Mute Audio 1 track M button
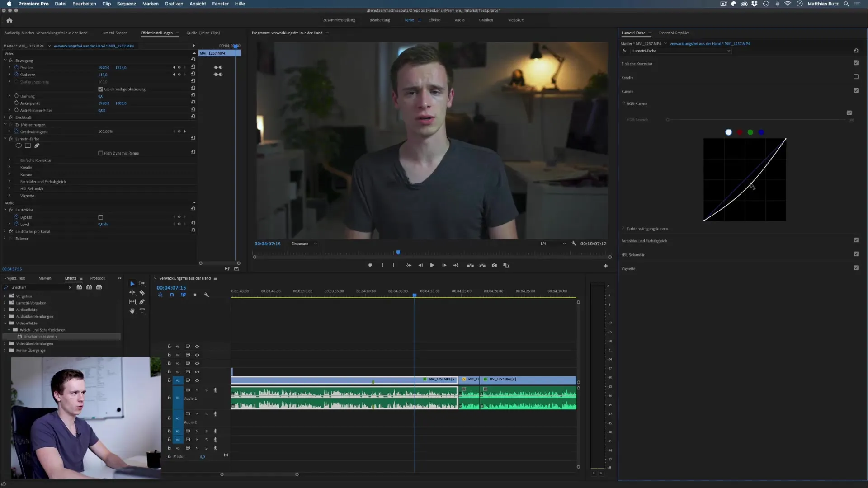This screenshot has height=488, width=868. click(x=197, y=390)
